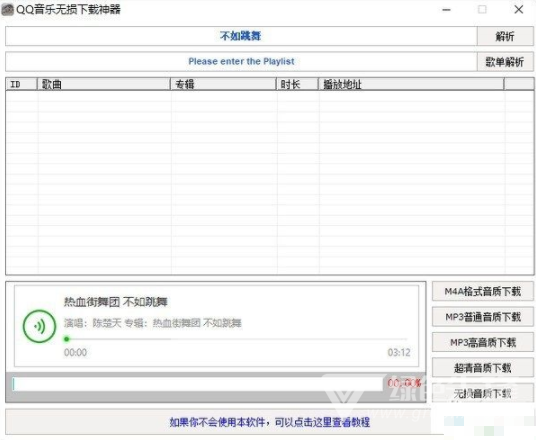The height and width of the screenshot is (440, 536).
Task: Click the song title 热血街舞团 不如跳舞
Action: [x=116, y=302]
